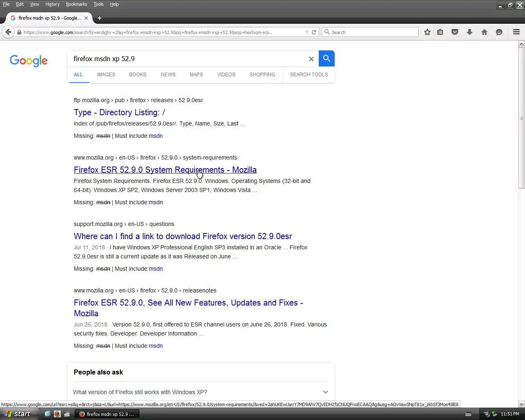Launch Firefox from quick launch bar

(x=57, y=414)
